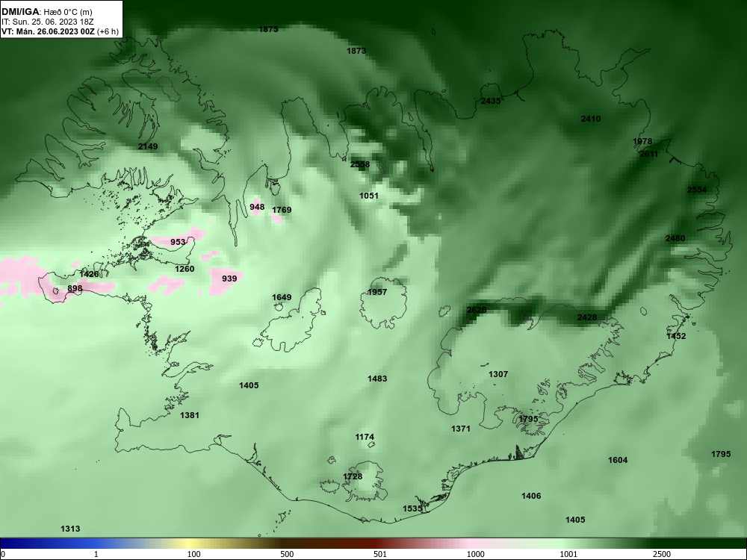The width and height of the screenshot is (747, 560).
Task: Select the 1875 height value
Action: coord(268,30)
